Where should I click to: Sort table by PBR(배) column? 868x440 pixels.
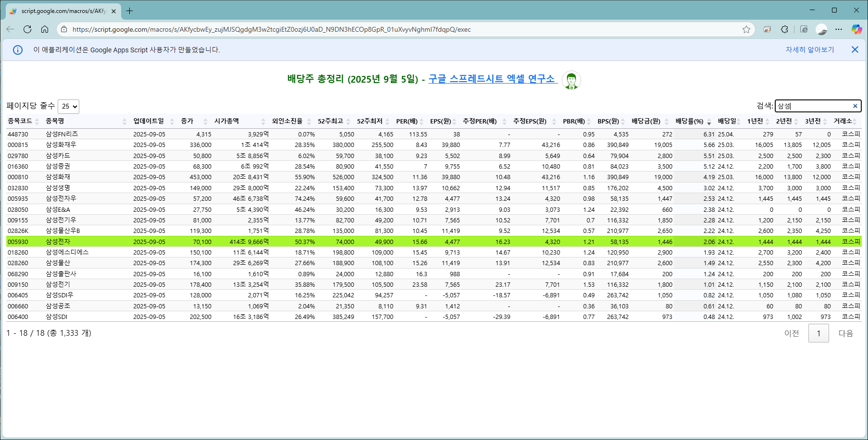point(577,121)
